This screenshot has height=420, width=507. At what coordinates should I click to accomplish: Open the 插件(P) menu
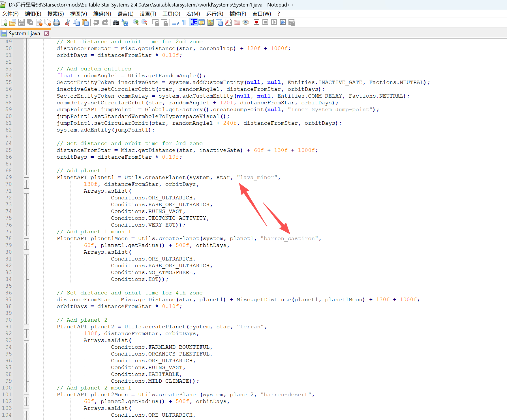coord(238,14)
